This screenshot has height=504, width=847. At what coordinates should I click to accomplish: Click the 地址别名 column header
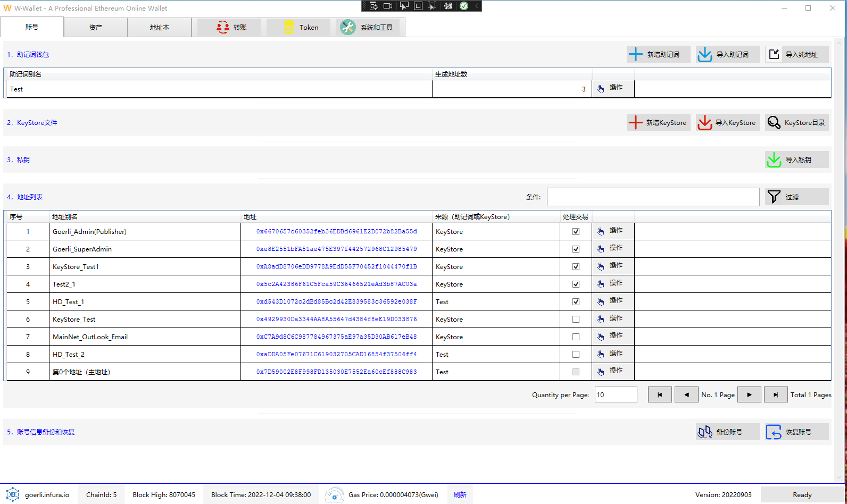[145, 216]
